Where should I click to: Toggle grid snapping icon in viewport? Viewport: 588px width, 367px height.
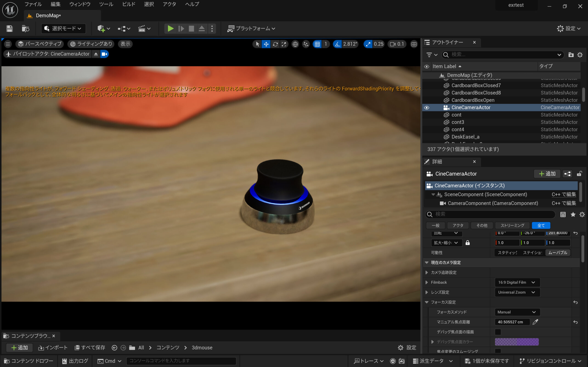tap(317, 44)
